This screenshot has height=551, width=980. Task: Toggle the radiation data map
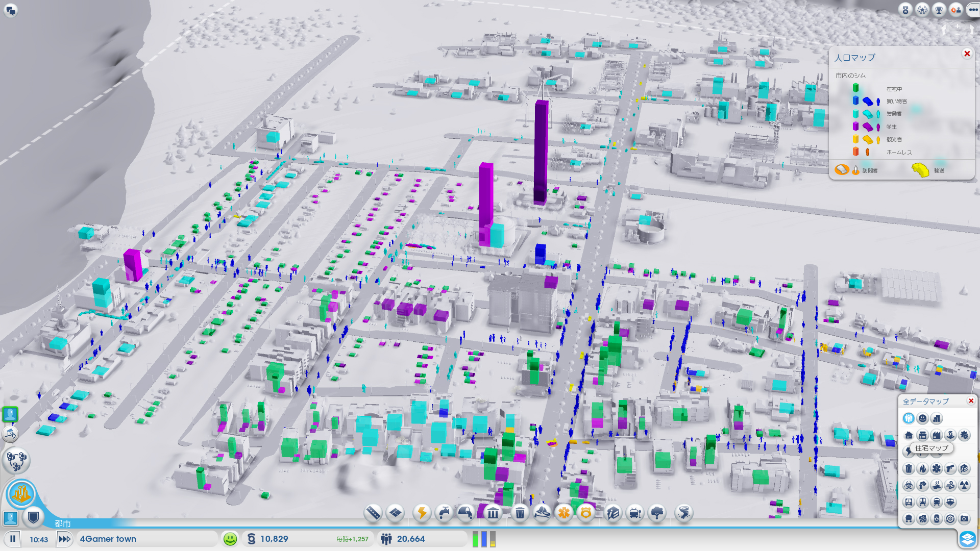(964, 485)
